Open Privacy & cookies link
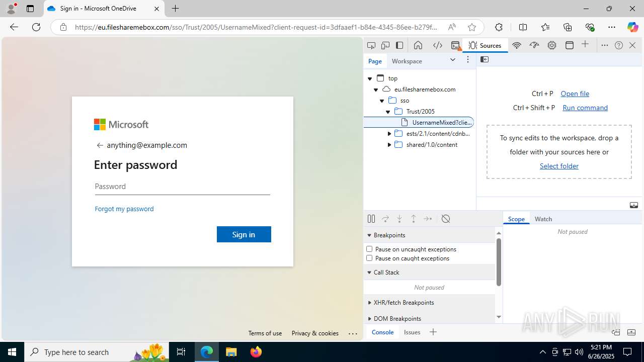644x362 pixels. pos(315,333)
